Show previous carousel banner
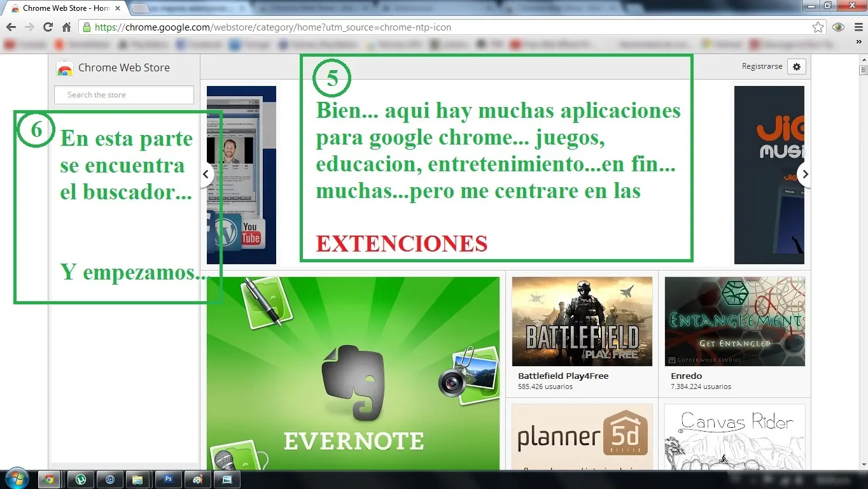The height and width of the screenshot is (489, 868). point(206,174)
